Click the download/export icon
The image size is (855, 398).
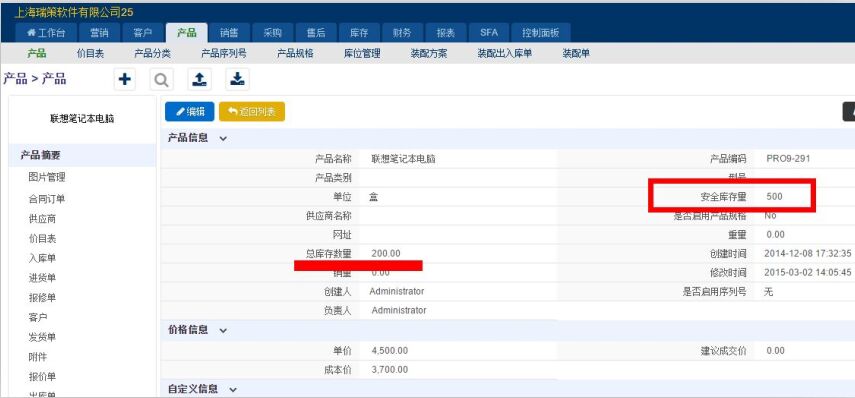pyautogui.click(x=237, y=80)
